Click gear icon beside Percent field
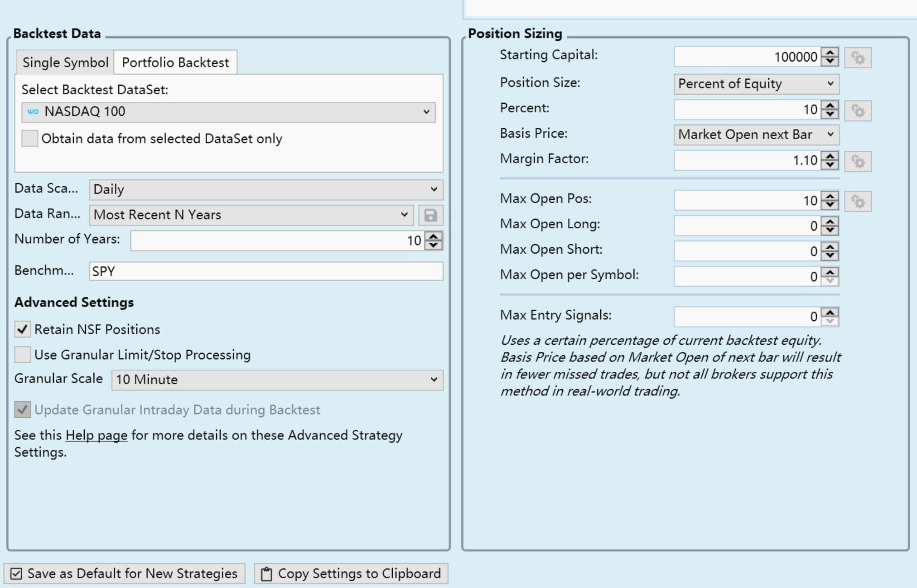The height and width of the screenshot is (588, 917). (858, 111)
